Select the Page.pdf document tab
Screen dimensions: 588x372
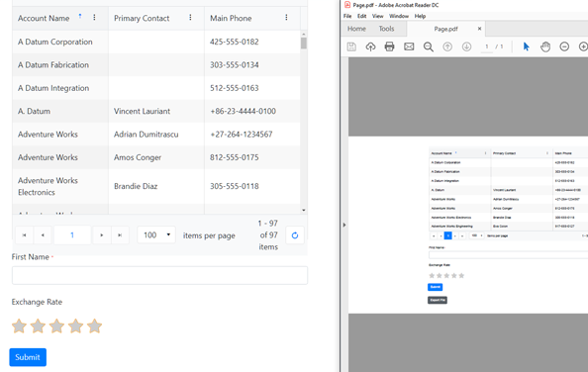pos(445,29)
